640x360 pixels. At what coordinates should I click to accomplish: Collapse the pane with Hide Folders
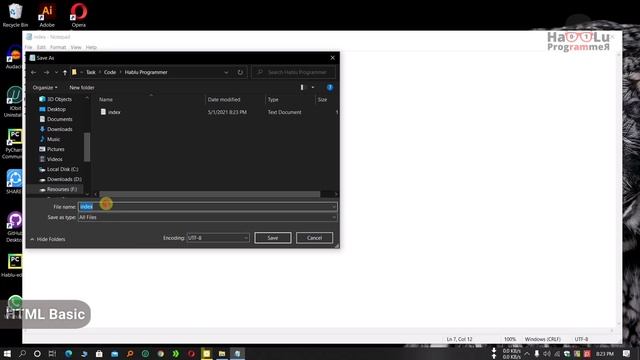pos(48,239)
